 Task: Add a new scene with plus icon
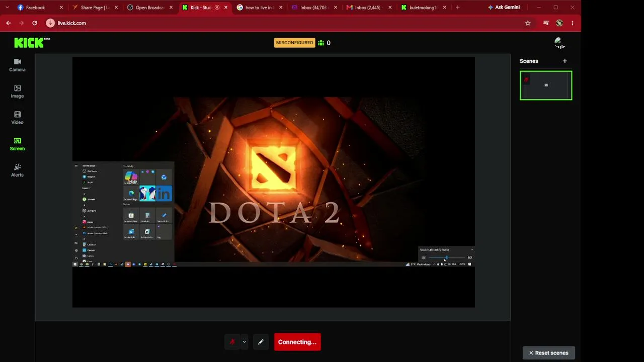(565, 61)
